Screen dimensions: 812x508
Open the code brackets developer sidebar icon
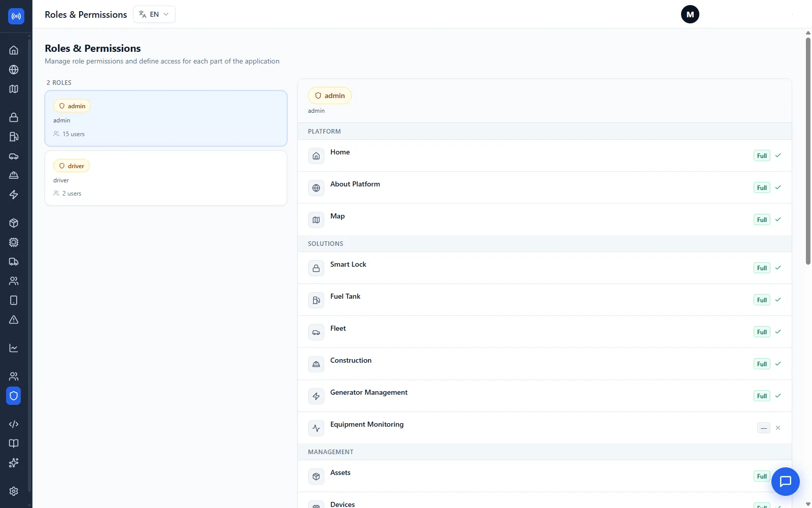(14, 424)
